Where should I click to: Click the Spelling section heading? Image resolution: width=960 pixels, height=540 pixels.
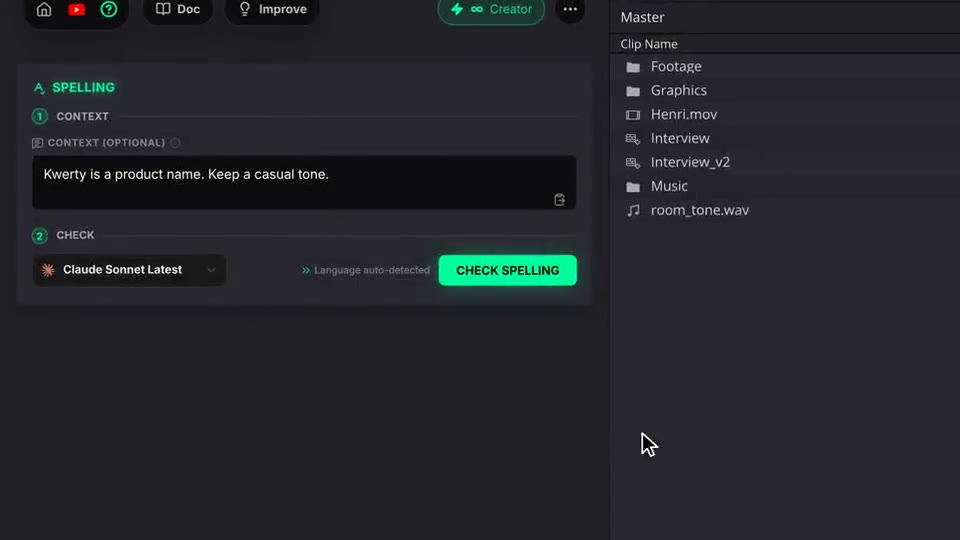(83, 88)
